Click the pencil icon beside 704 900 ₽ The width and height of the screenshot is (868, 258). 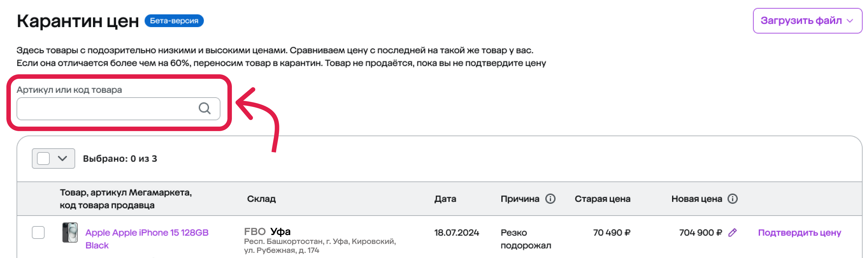coord(732,232)
